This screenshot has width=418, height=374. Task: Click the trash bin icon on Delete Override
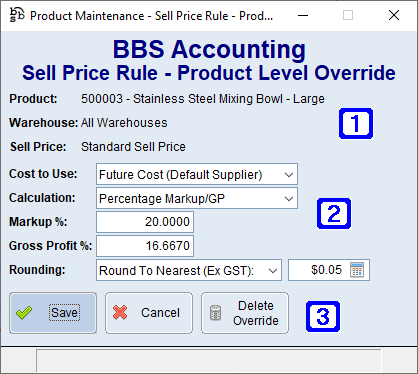pyautogui.click(x=215, y=313)
